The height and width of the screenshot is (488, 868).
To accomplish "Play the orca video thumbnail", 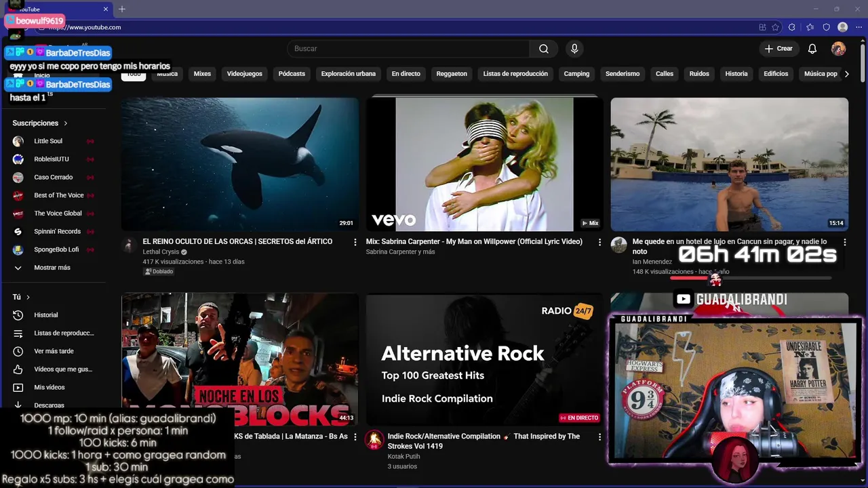I will (x=240, y=164).
